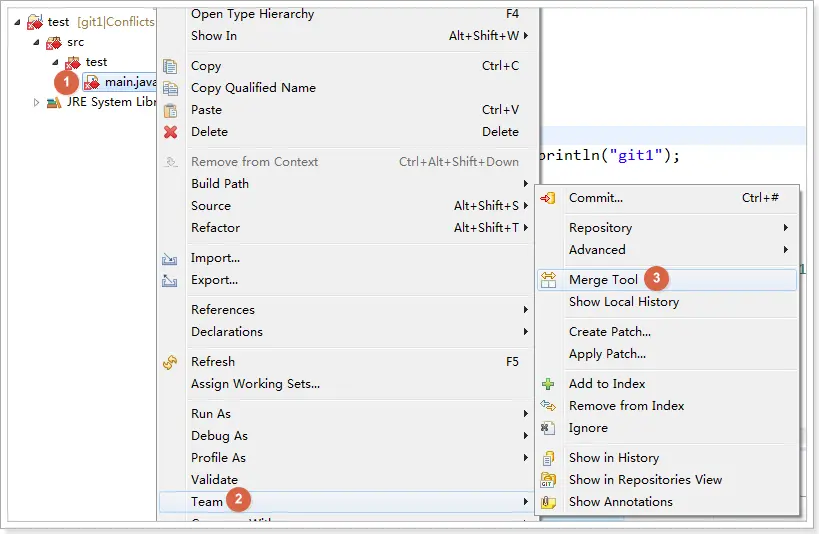Open the References submenu arrow
This screenshot has width=819, height=534.
tap(525, 310)
